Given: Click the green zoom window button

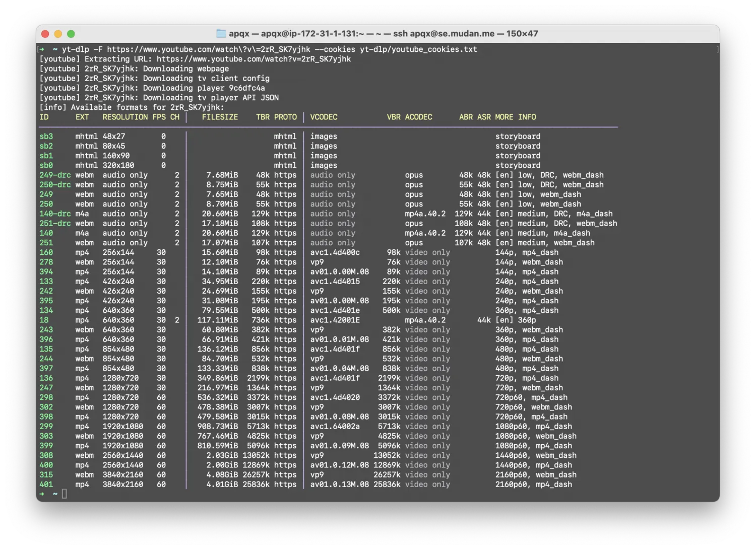Looking at the screenshot, I should [71, 34].
